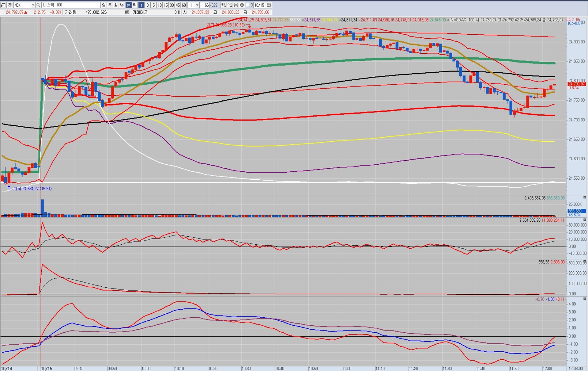Click MACD panel corner expander icon
Screen dimensions: 588x371
pyautogui.click(x=585, y=299)
